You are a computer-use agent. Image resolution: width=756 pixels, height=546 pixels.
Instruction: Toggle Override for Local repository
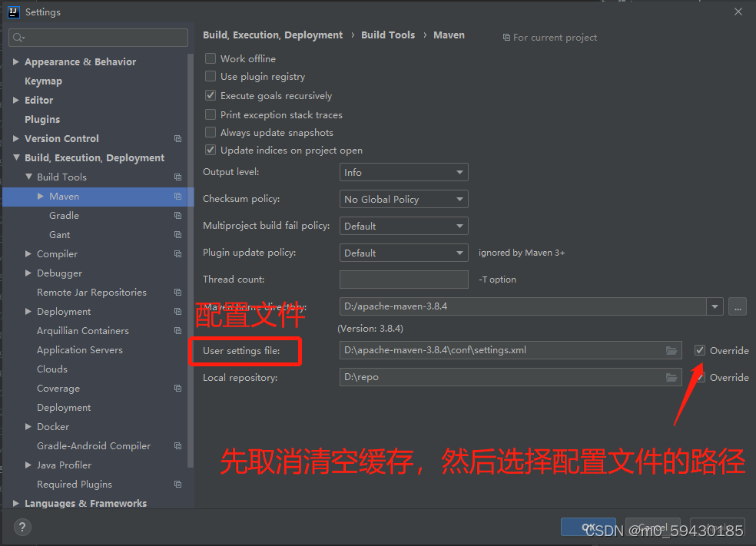[x=700, y=377]
